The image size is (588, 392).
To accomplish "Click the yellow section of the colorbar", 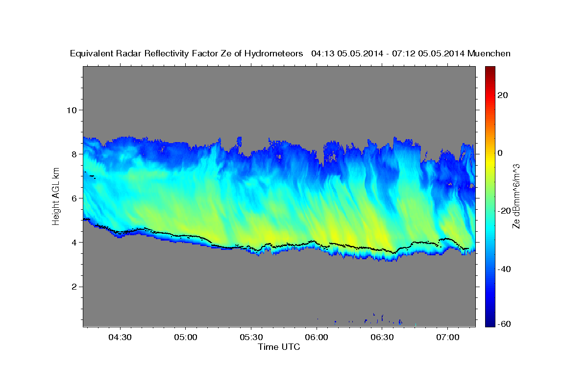I will [x=490, y=162].
